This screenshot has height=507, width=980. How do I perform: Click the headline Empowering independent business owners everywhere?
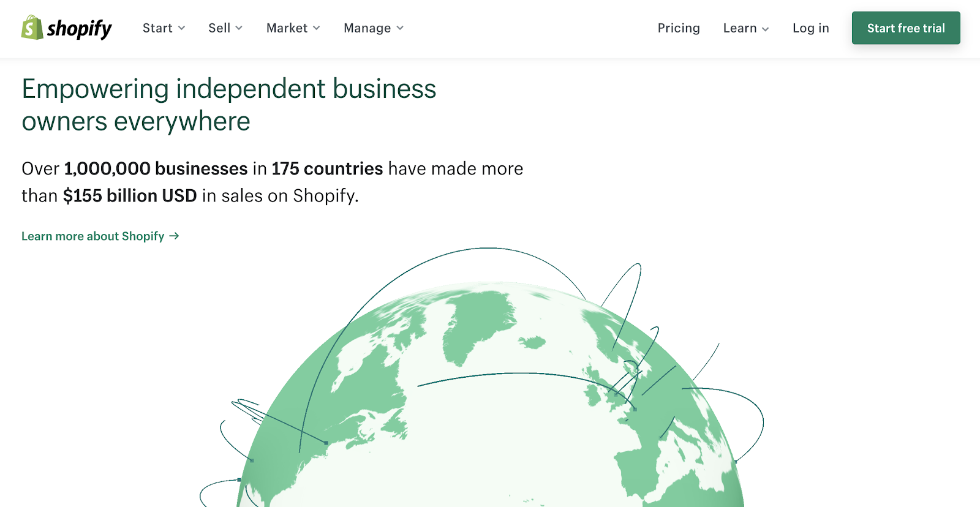(x=229, y=105)
